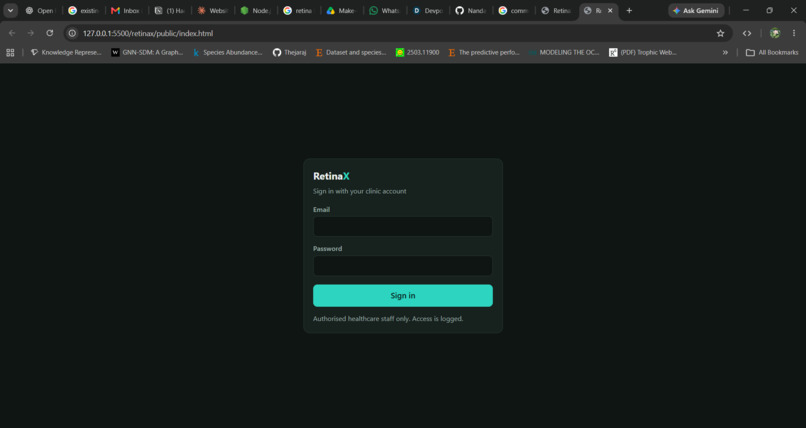Close the active browser tab
The width and height of the screenshot is (806, 428).
click(x=610, y=10)
